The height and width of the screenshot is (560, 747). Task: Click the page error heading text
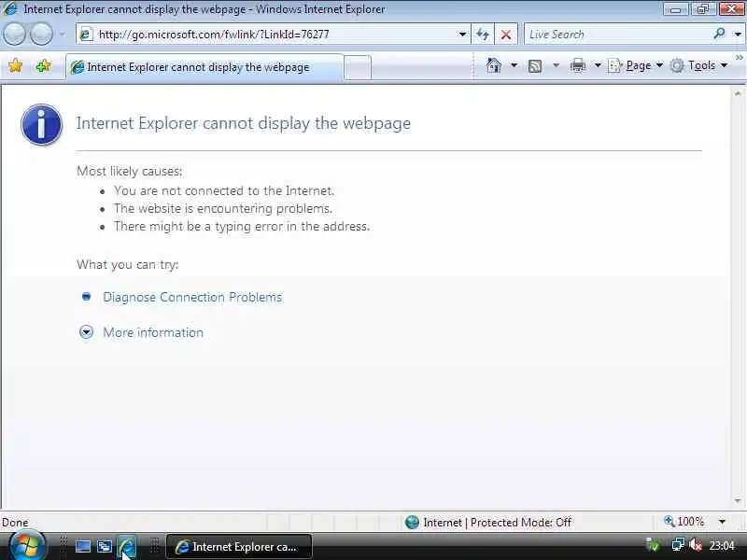(244, 123)
